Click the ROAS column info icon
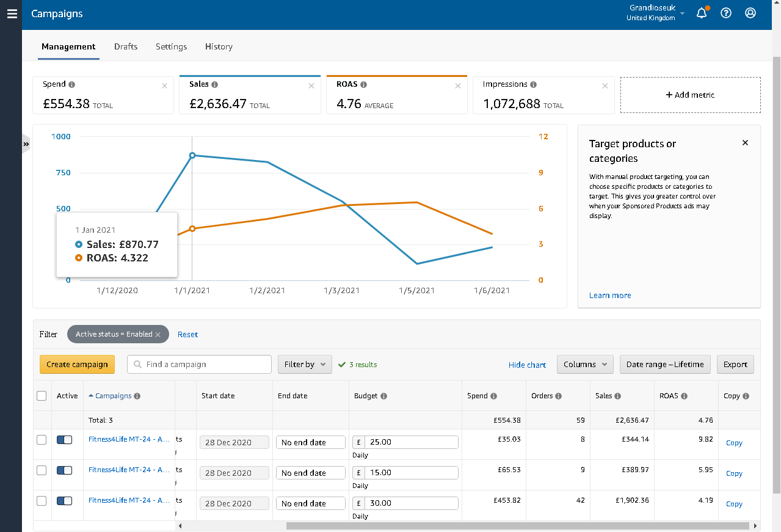Screen dimensions: 781x532 click(x=684, y=396)
